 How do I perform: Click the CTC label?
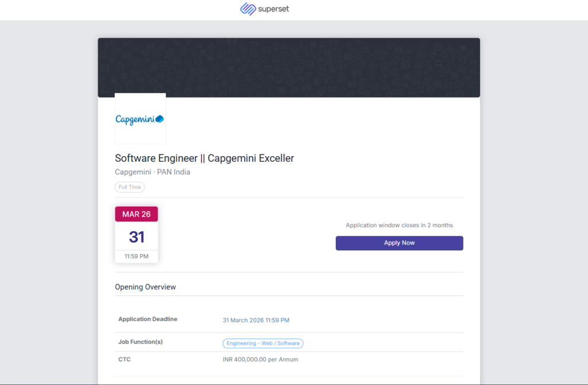pyautogui.click(x=125, y=359)
